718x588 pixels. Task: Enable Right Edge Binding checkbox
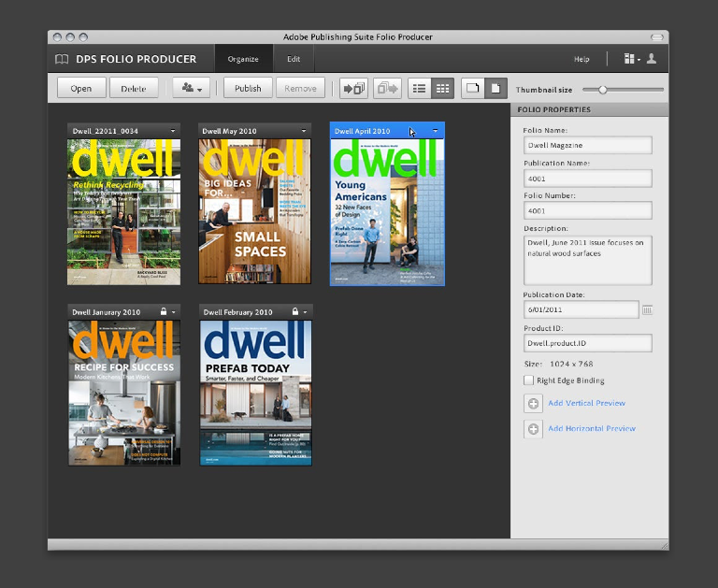point(528,380)
